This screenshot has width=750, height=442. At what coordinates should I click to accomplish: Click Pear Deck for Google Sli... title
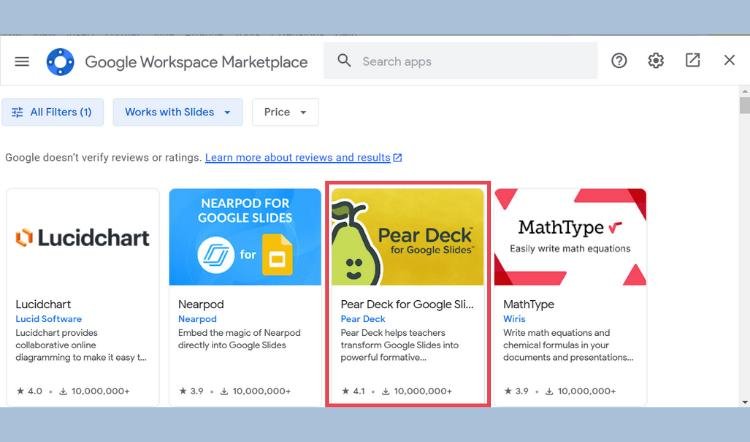(407, 304)
